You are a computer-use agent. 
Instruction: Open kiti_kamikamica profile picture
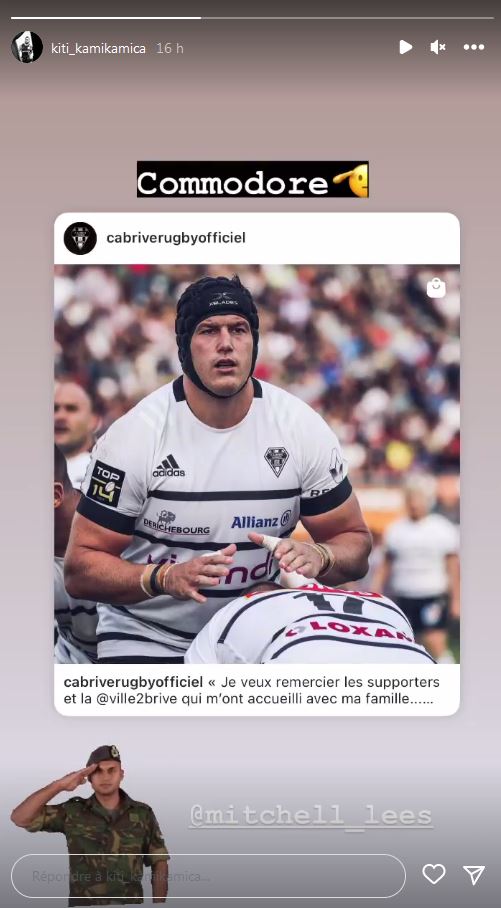(x=27, y=47)
